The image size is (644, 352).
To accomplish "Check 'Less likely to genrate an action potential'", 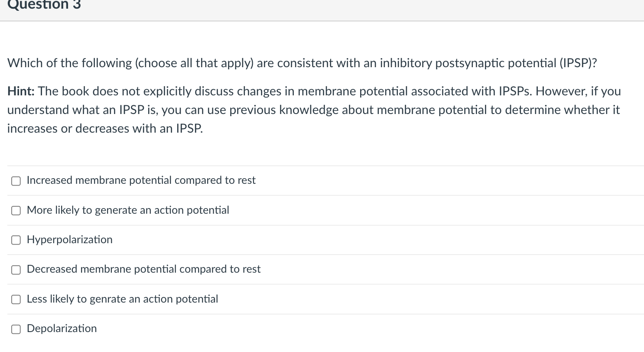I will click(16, 299).
